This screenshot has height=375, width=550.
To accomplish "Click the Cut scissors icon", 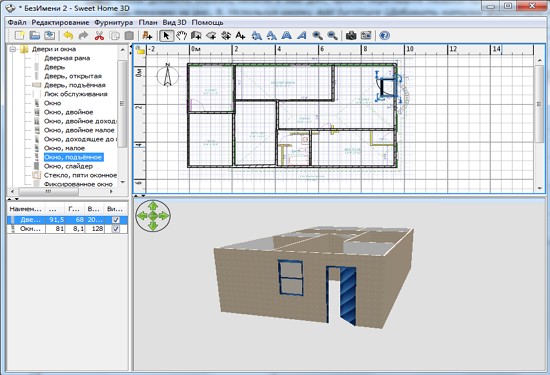I will coord(99,35).
